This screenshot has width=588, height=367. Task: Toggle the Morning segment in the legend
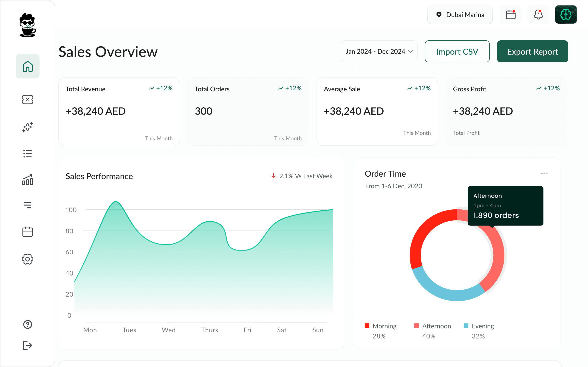click(x=381, y=326)
